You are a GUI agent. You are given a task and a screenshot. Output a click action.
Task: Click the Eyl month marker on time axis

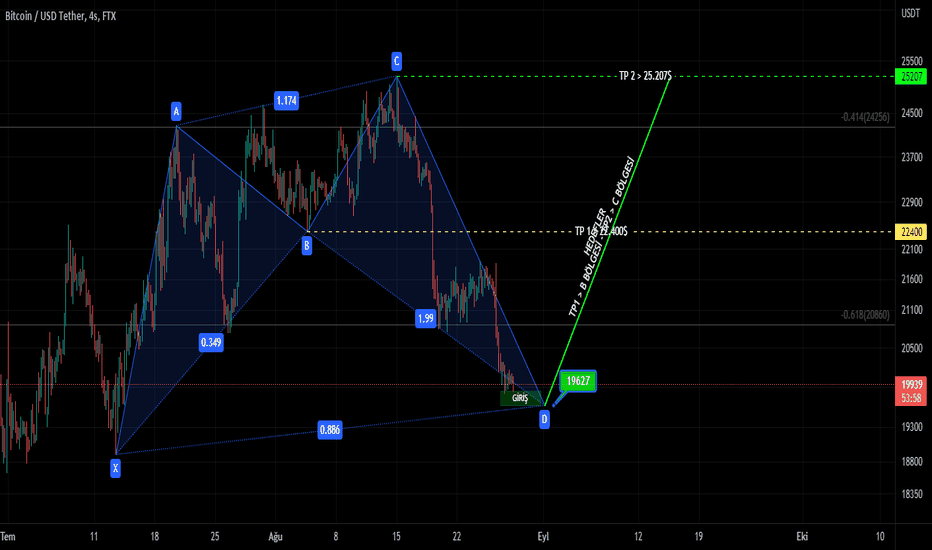pyautogui.click(x=543, y=536)
